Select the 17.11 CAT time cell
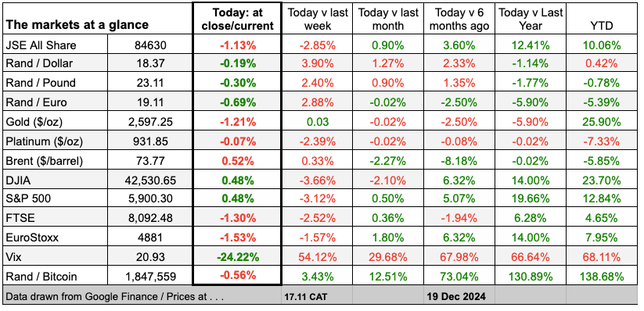644x311 pixels. coord(305,296)
